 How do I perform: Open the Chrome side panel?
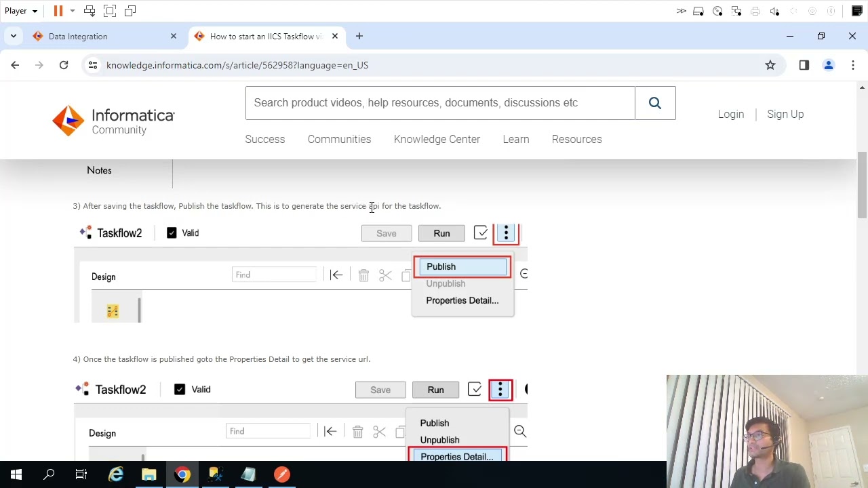(x=804, y=65)
